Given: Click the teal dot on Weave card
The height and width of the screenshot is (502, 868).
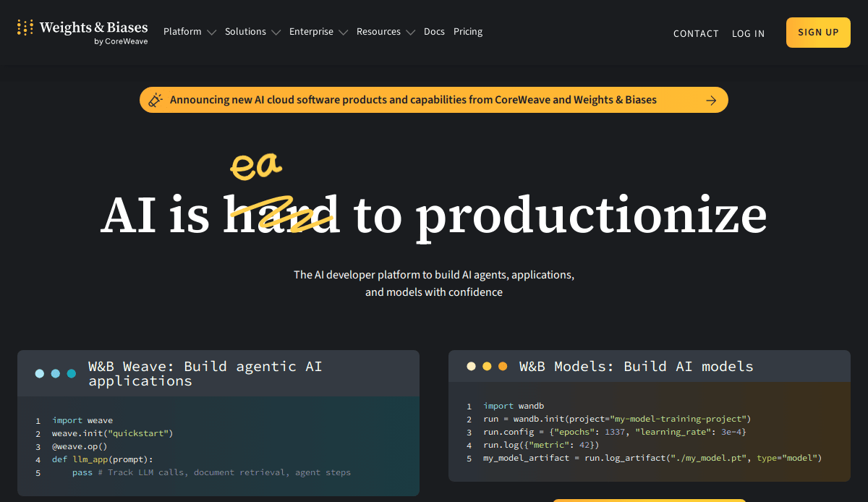Looking at the screenshot, I should pos(72,373).
